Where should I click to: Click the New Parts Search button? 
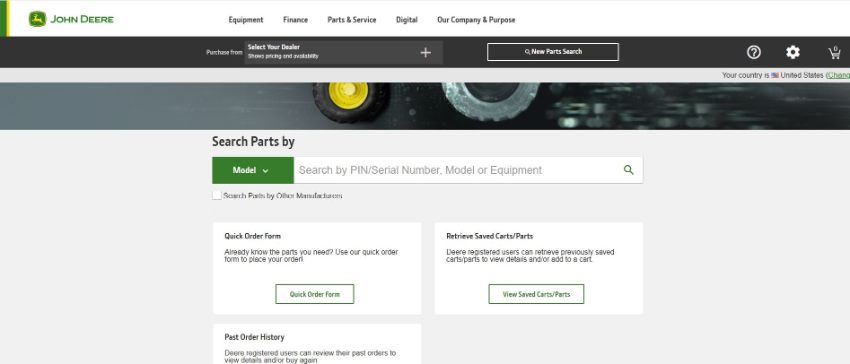pos(552,52)
